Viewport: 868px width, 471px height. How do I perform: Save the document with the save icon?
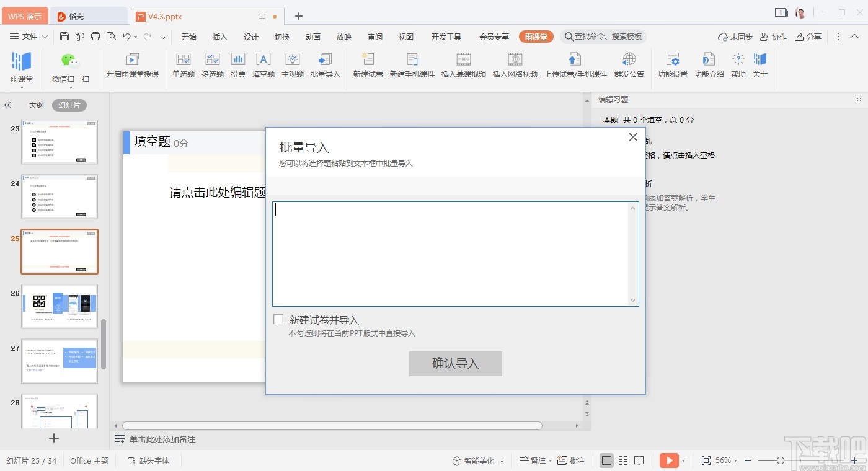64,37
